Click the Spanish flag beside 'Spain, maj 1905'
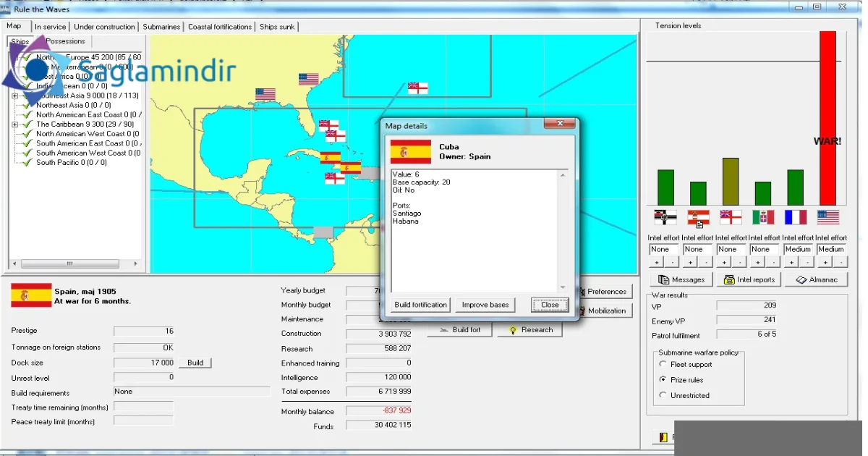The width and height of the screenshot is (868, 456). (x=31, y=295)
